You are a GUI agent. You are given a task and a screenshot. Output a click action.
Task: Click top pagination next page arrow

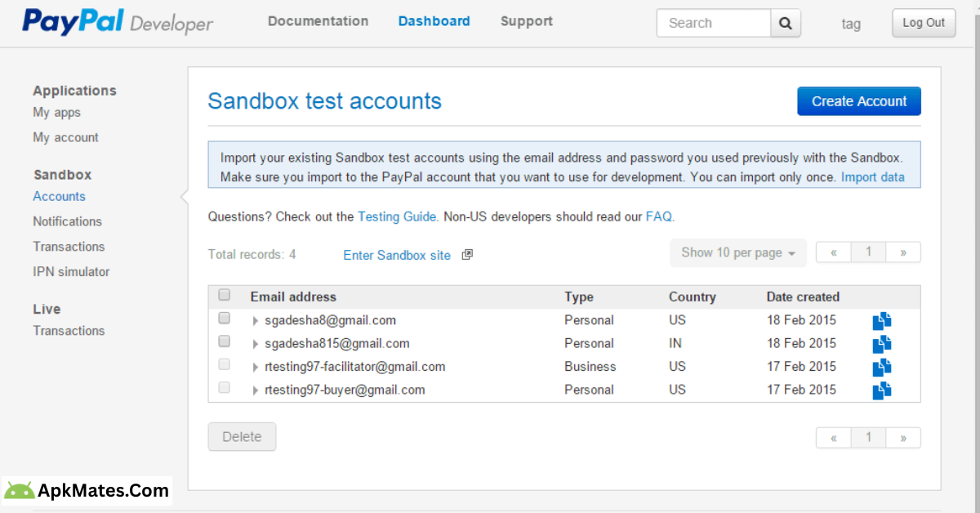[x=903, y=252]
